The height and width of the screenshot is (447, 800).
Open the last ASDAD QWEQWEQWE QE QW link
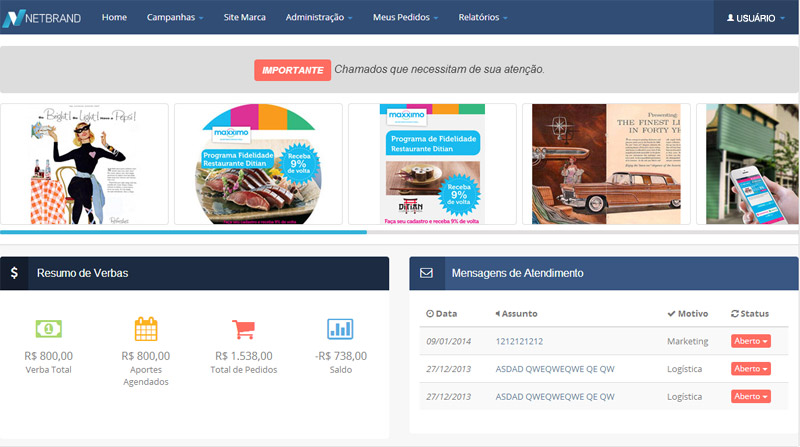(555, 396)
